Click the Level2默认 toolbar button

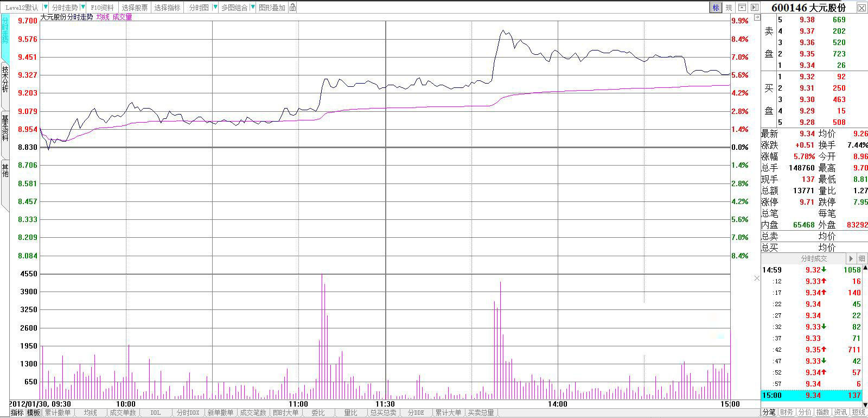tap(22, 8)
